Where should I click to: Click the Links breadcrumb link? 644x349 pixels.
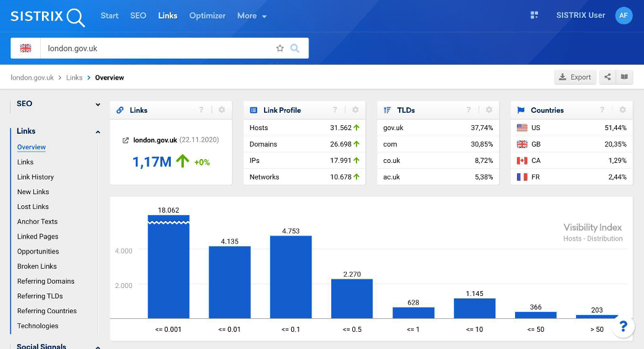coord(75,78)
